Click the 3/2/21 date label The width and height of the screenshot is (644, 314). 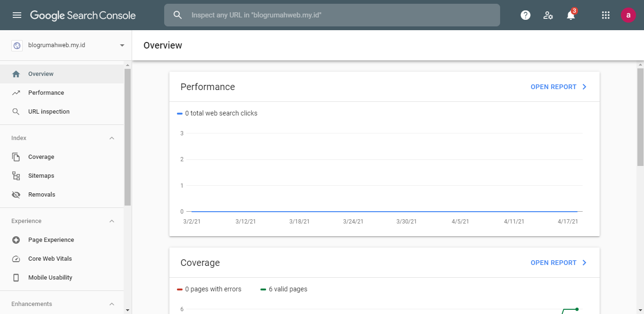tap(192, 222)
